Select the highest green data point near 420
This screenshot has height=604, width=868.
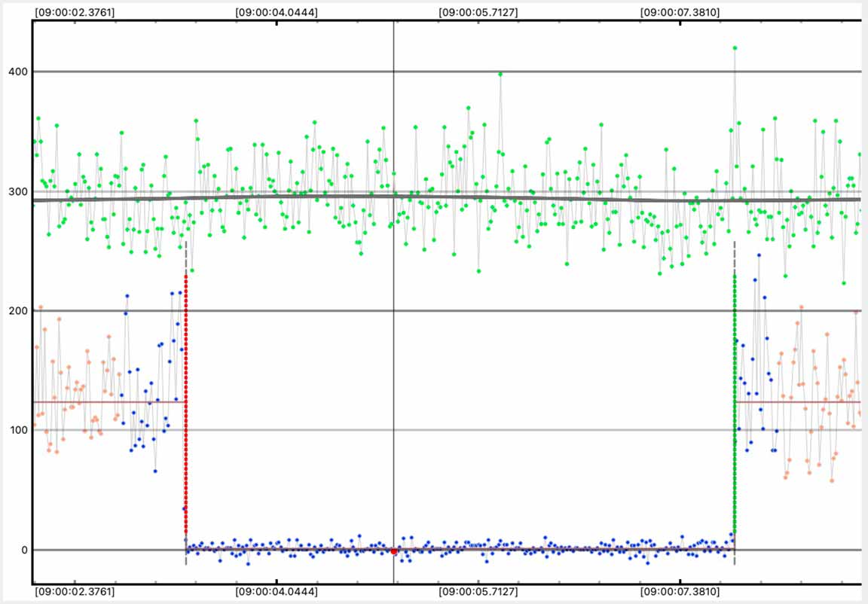pyautogui.click(x=735, y=48)
